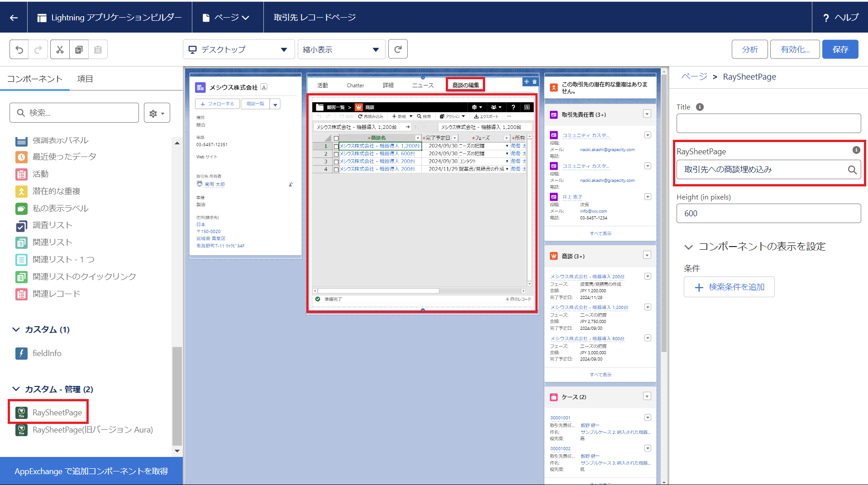
Task: Collapse the カスタム (1) section
Action: pyautogui.click(x=16, y=329)
